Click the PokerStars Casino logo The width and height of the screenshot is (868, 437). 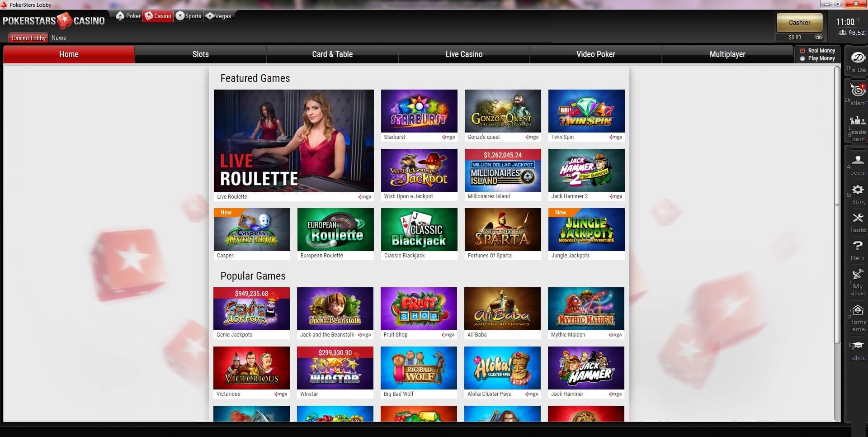point(54,20)
